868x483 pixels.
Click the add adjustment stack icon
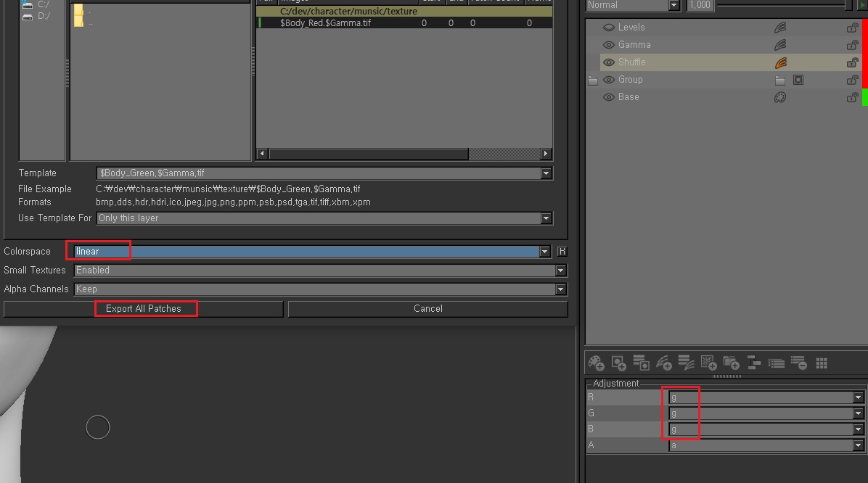(686, 363)
